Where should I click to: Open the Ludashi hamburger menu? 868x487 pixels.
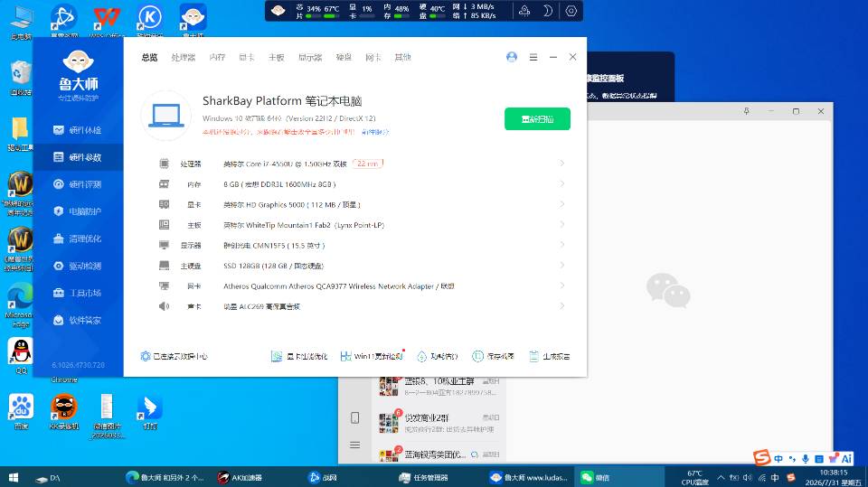533,57
